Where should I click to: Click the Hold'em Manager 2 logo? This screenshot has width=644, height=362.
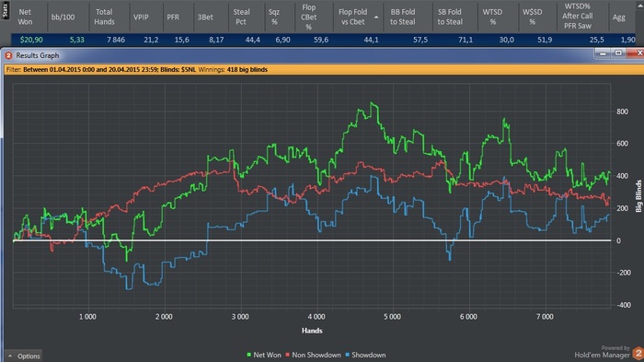click(638, 353)
